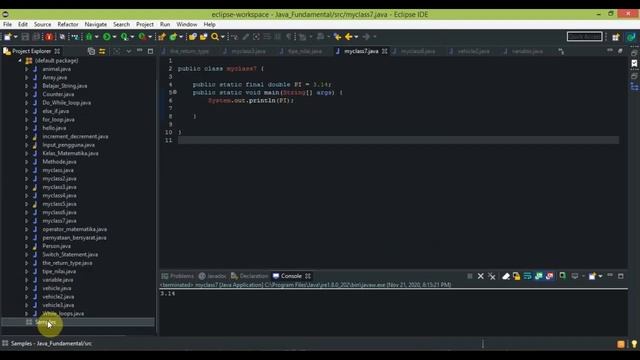The image size is (640, 360).
Task: Close the myclass7.java editor tab
Action: [384, 51]
